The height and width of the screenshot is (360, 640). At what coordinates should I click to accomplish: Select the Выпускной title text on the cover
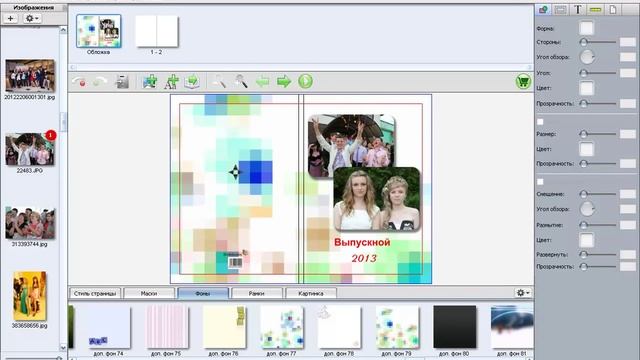point(362,242)
